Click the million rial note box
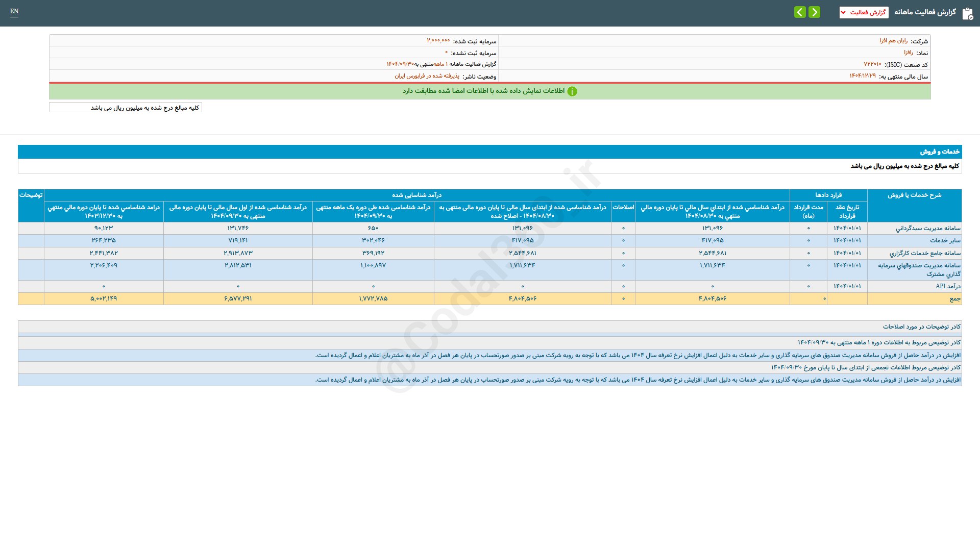980x551 pixels. (126, 108)
